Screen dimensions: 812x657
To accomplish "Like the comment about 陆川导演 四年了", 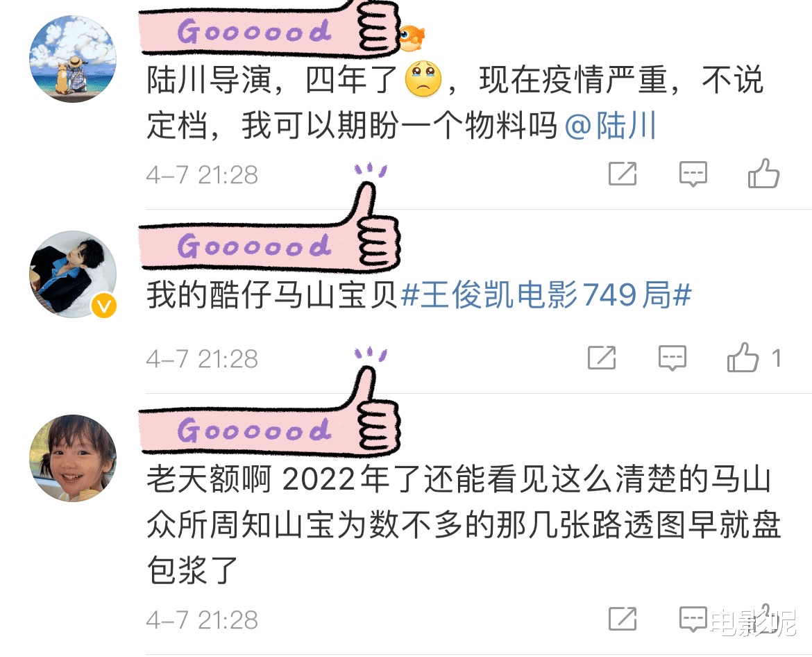I will (764, 173).
